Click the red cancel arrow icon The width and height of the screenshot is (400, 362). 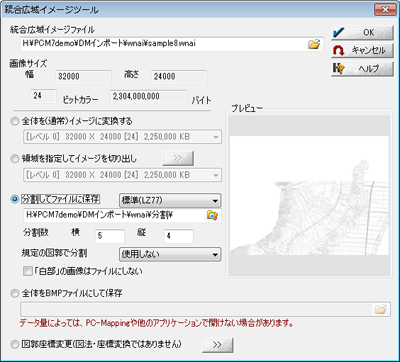[339, 51]
